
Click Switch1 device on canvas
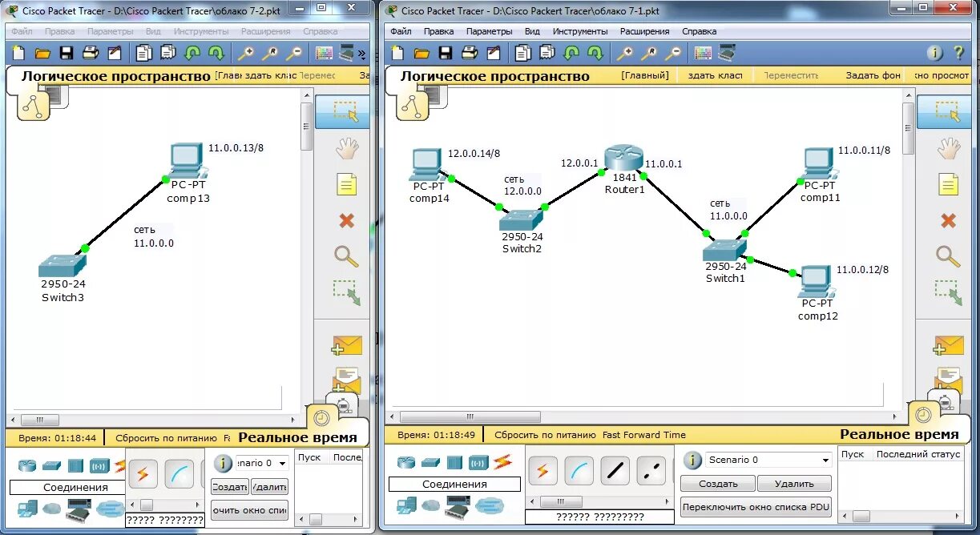tap(725, 250)
